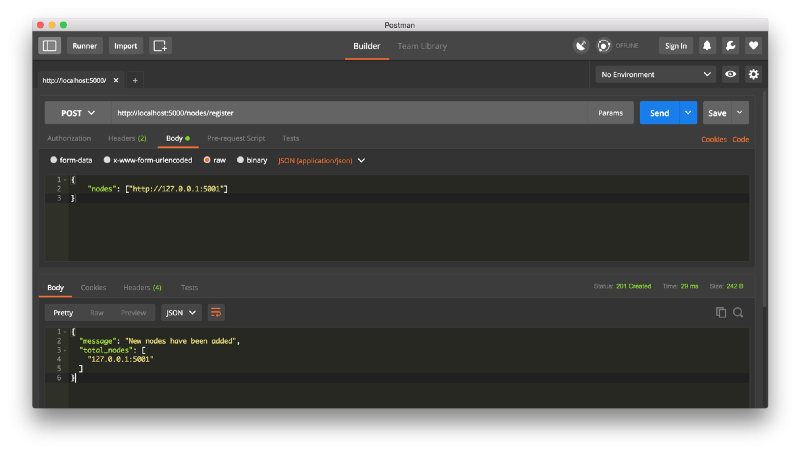Image resolution: width=800 pixels, height=454 pixels.
Task: Toggle the sidebar panel icon
Action: 50,46
